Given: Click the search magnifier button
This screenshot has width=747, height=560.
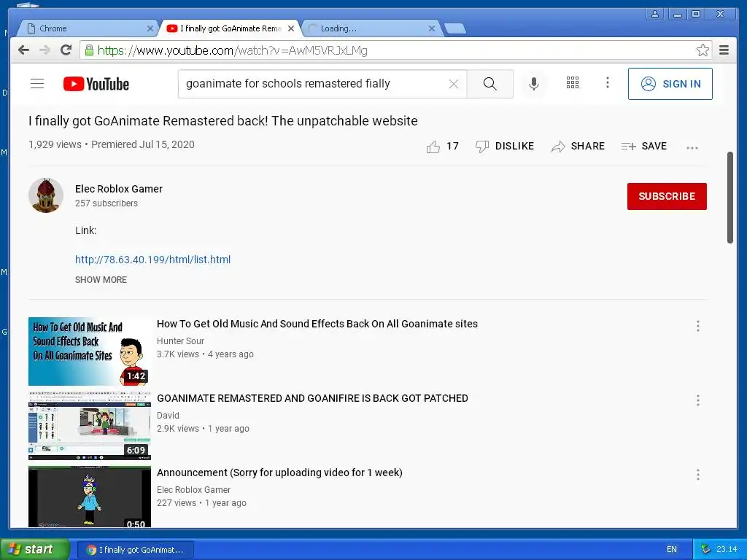Looking at the screenshot, I should pos(489,84).
